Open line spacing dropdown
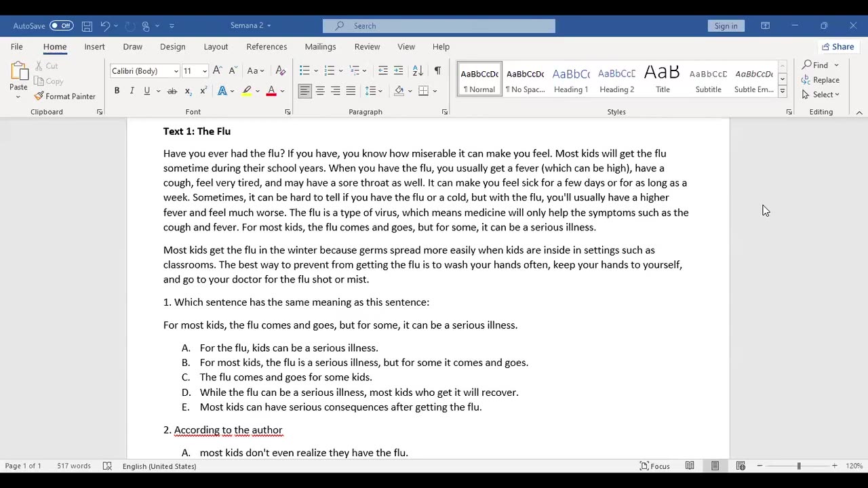 [x=374, y=91]
